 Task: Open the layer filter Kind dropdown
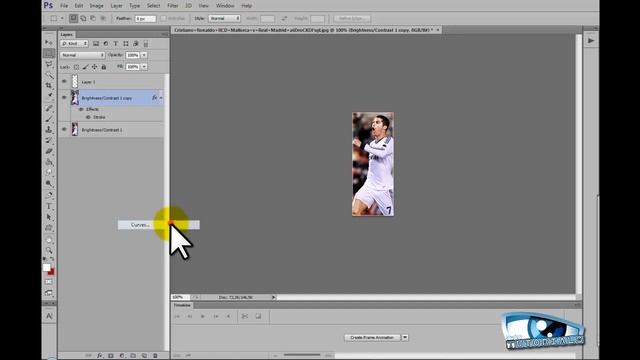coord(74,43)
